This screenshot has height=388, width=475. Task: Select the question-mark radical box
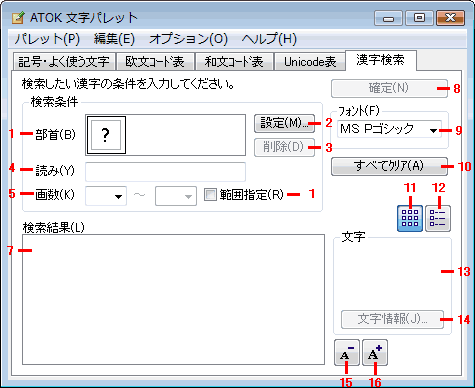pos(106,135)
